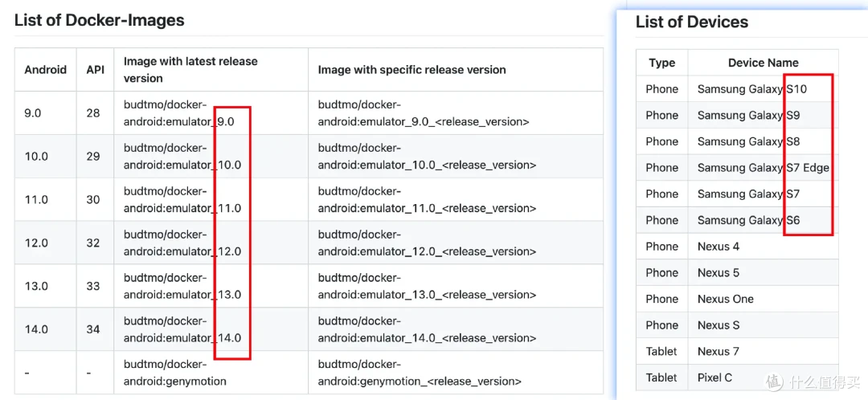Image resolution: width=868 pixels, height=400 pixels.
Task: Click the 'Samsung Galaxy S6' device row
Action: pos(737,220)
